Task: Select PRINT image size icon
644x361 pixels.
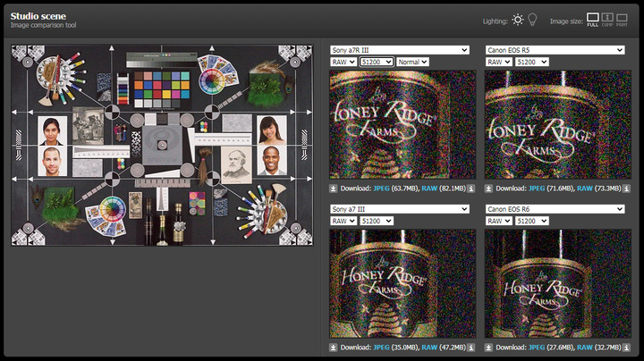Action: (622, 20)
